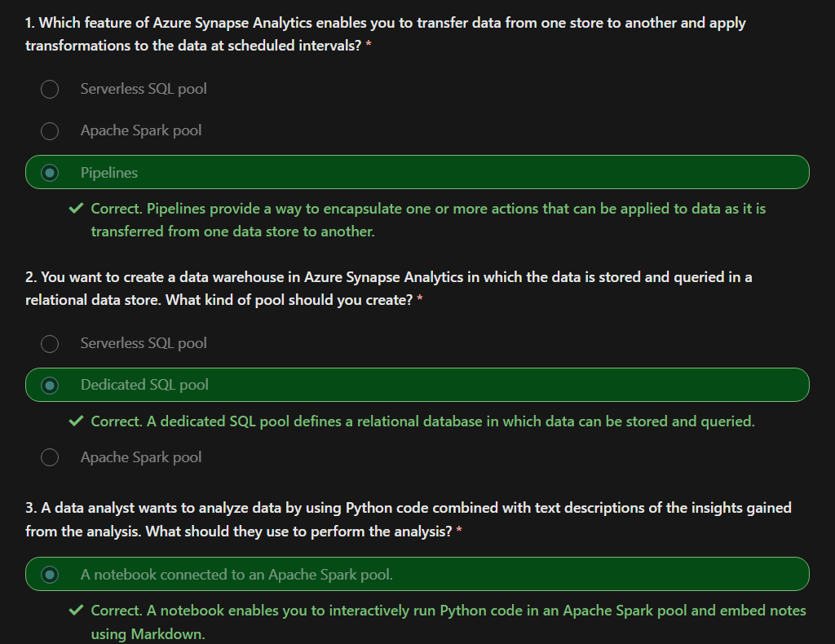Click question 1 text about transferring data
The width and height of the screenshot is (835, 644).
[x=385, y=34]
